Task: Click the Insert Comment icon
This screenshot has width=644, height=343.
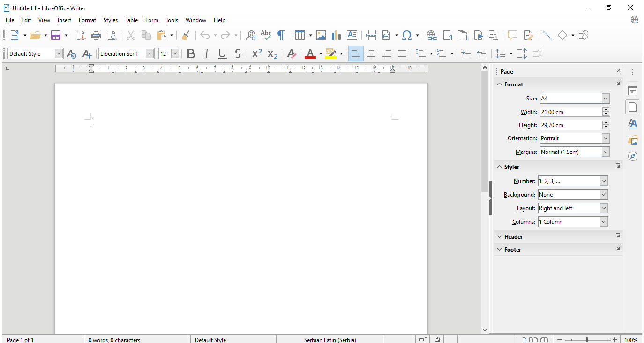Action: (513, 36)
